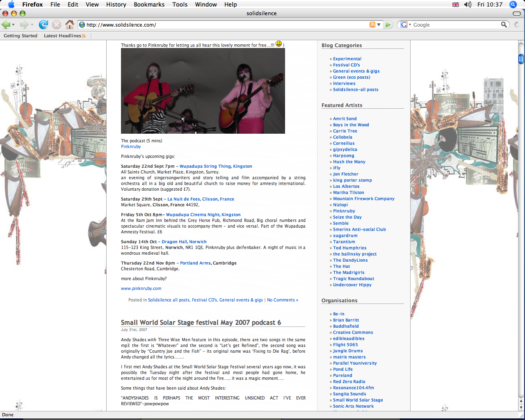Image resolution: width=525 pixels, height=420 pixels.
Task: Expand the address bar URL history dropdown
Action: tap(379, 25)
